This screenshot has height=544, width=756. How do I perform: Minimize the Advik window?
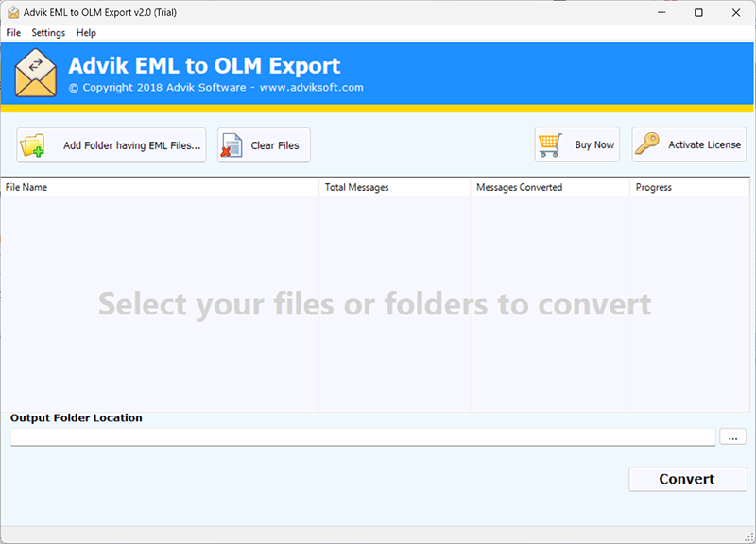661,12
